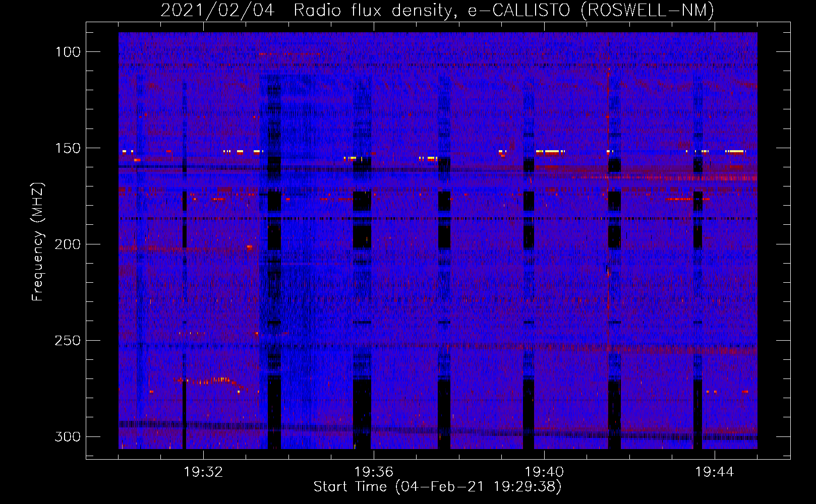This screenshot has height=504, width=816.
Task: Click the frequency tick label "250"
Action: [x=68, y=341]
